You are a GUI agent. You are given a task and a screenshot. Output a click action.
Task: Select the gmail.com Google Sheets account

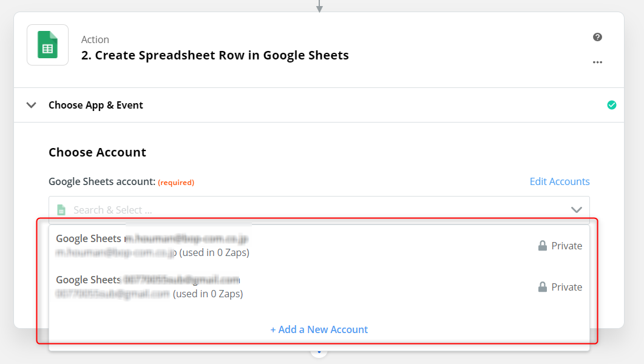pyautogui.click(x=149, y=286)
